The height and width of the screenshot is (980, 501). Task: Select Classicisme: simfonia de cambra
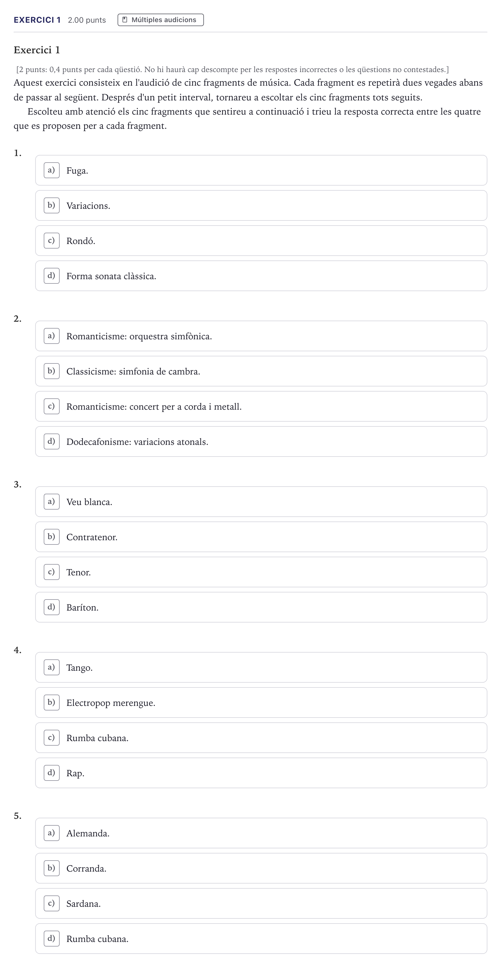tap(261, 371)
